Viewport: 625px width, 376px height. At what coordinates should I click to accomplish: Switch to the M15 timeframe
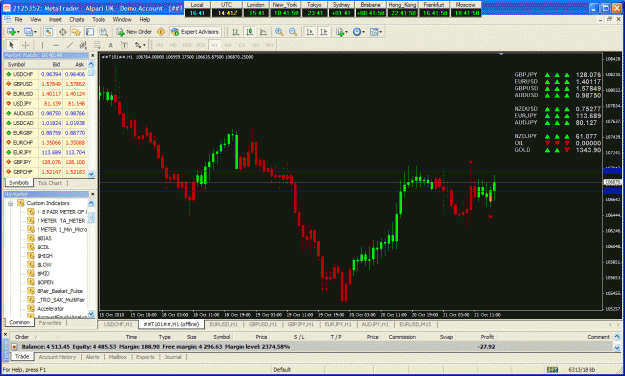coord(187,45)
